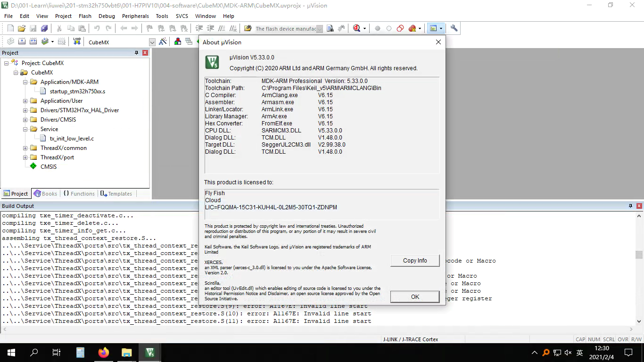Open the File menu
Screen dimensions: 644x362
click(x=8, y=16)
